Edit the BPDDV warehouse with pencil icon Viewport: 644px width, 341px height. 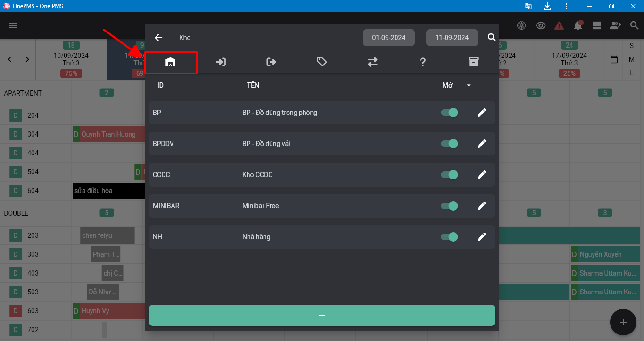tap(482, 144)
